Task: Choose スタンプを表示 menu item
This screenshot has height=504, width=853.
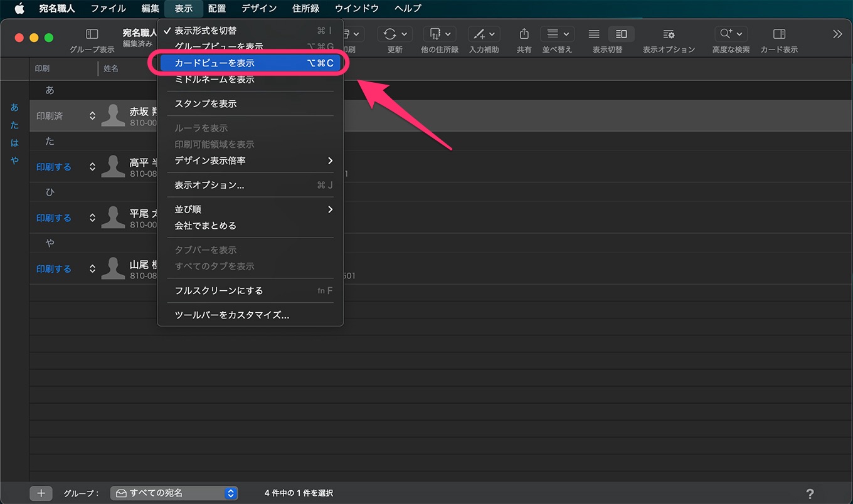Action: pyautogui.click(x=250, y=103)
